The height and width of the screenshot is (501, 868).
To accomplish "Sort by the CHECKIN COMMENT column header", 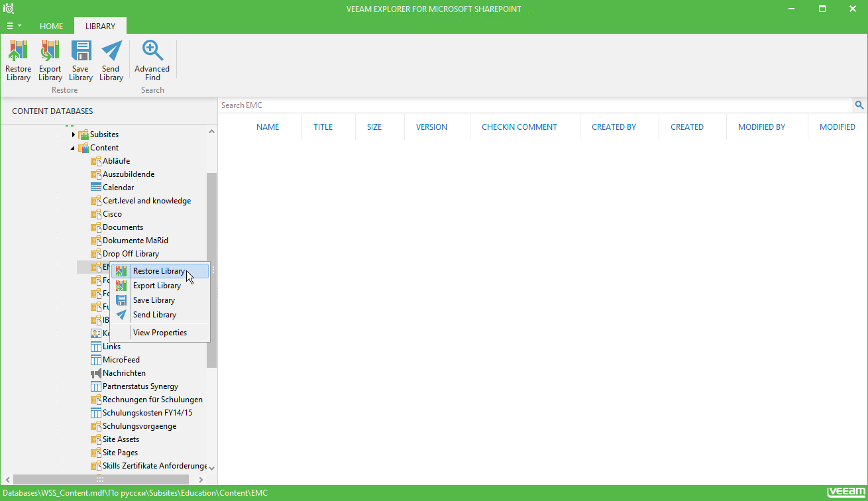I will pyautogui.click(x=519, y=127).
